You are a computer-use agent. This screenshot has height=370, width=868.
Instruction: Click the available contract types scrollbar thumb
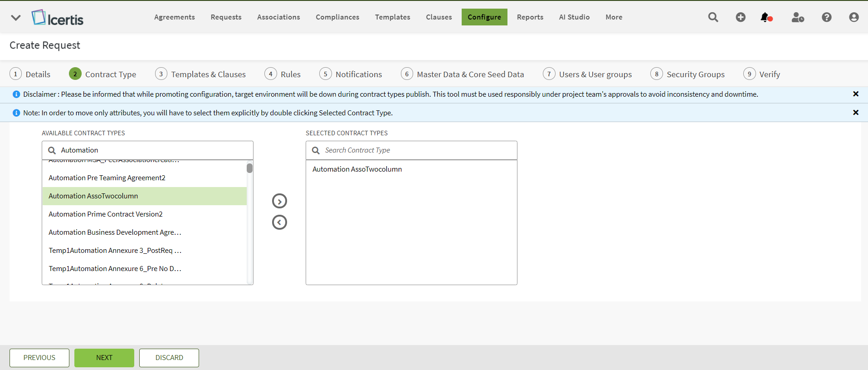point(249,168)
